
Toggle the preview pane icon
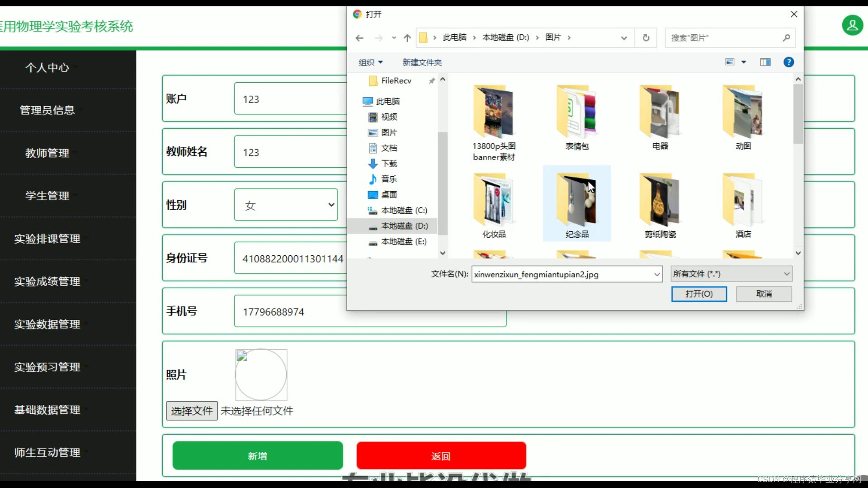(x=765, y=62)
